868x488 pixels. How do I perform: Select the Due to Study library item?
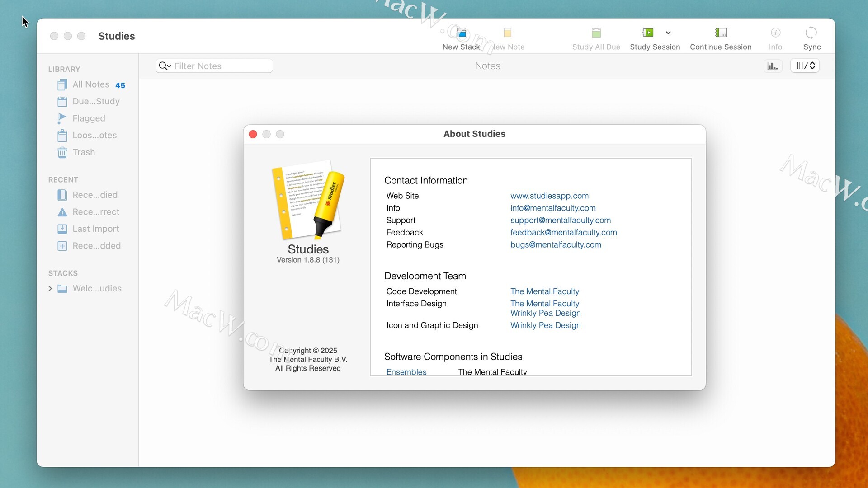88,102
